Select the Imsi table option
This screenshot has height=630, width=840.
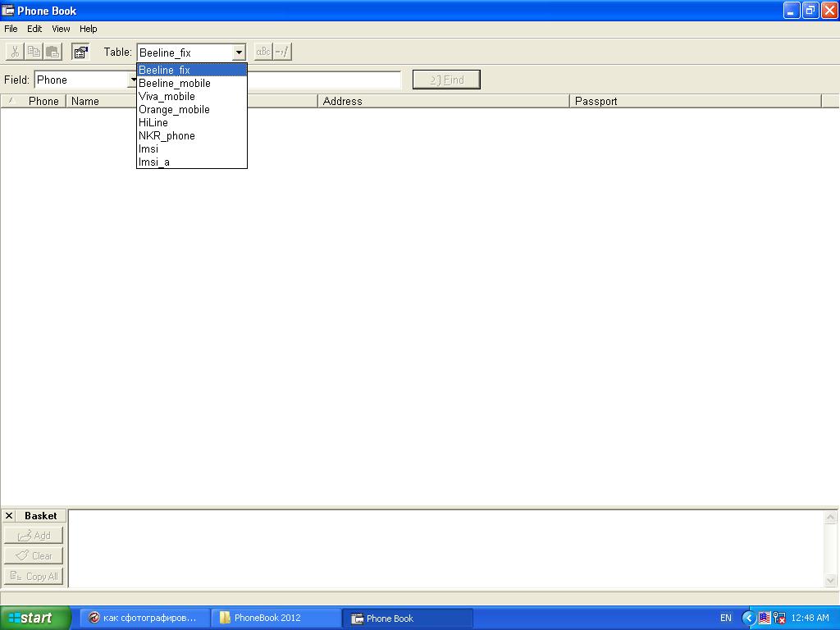point(192,149)
